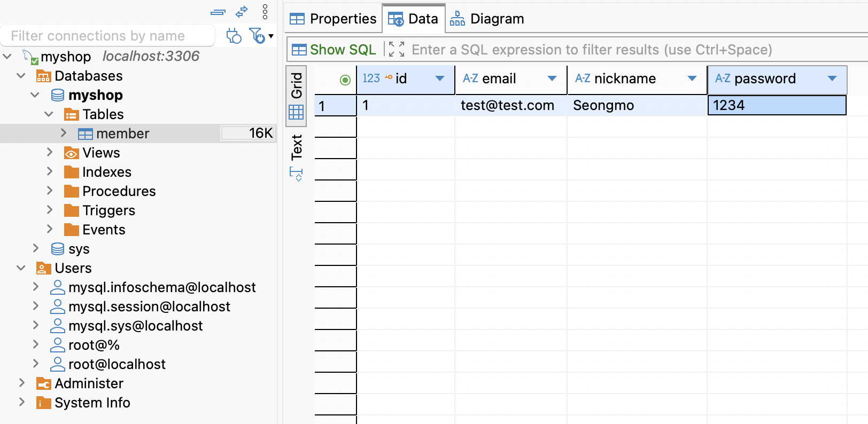This screenshot has width=868, height=424.
Task: Click the Show SQL button
Action: (334, 50)
